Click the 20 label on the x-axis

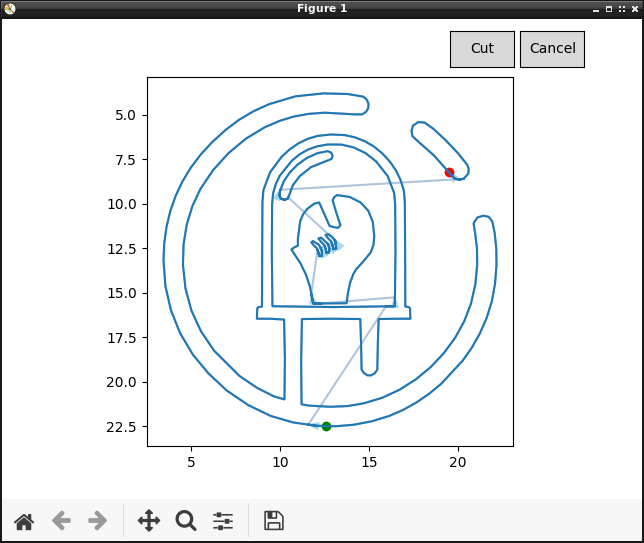[458, 462]
